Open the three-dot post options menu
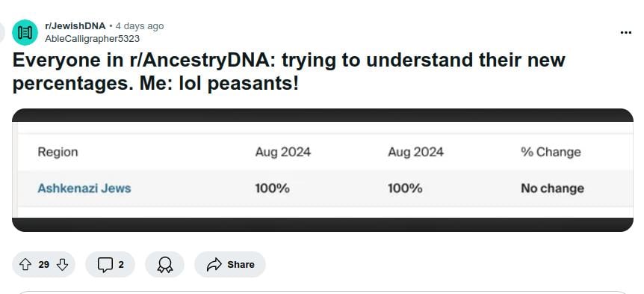This screenshot has height=294, width=644. [625, 32]
